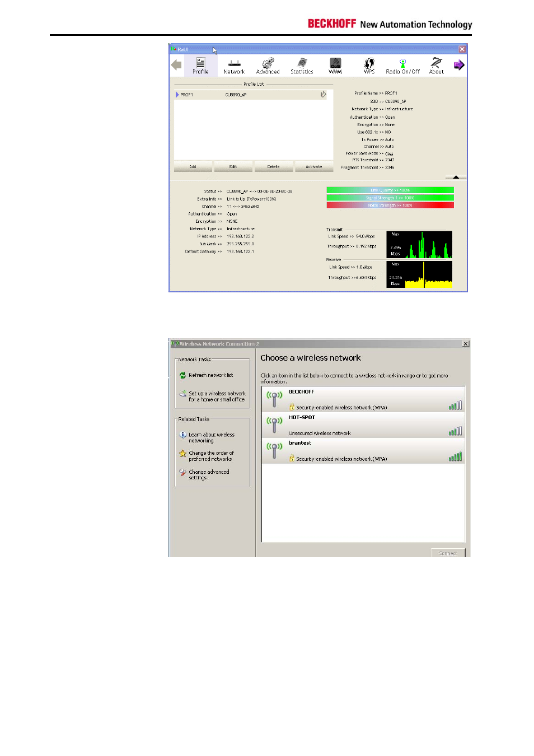Select the BECKHOFF wireless network

pos(363,399)
